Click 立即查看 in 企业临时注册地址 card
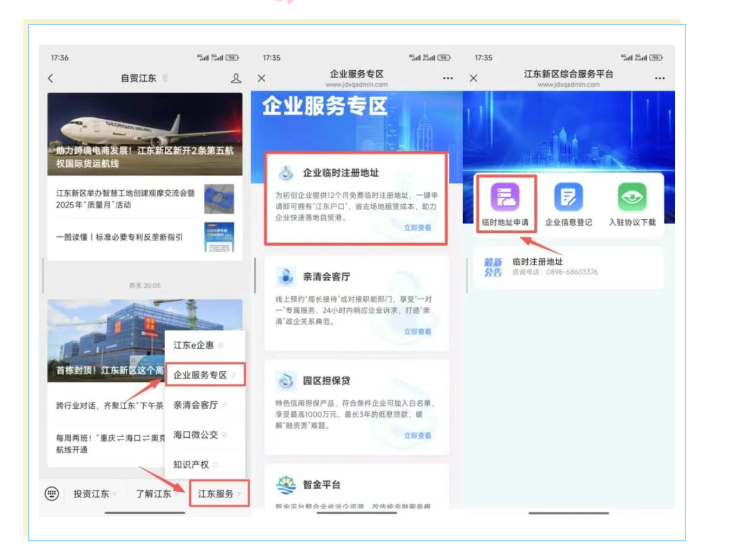 tap(417, 228)
